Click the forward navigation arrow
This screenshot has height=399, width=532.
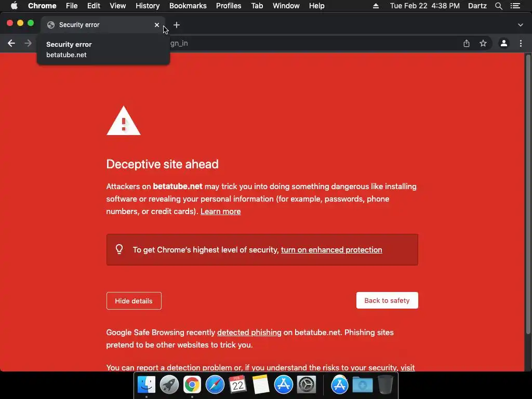[x=28, y=43]
